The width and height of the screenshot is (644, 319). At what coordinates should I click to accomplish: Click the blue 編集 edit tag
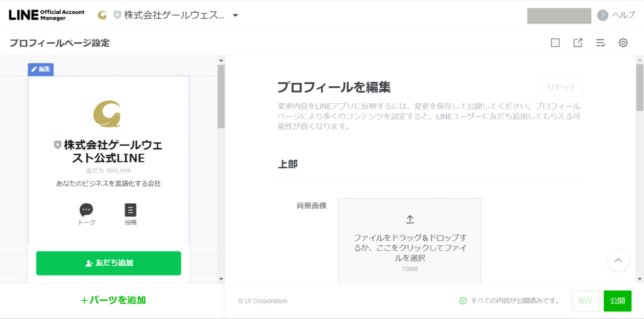point(40,69)
